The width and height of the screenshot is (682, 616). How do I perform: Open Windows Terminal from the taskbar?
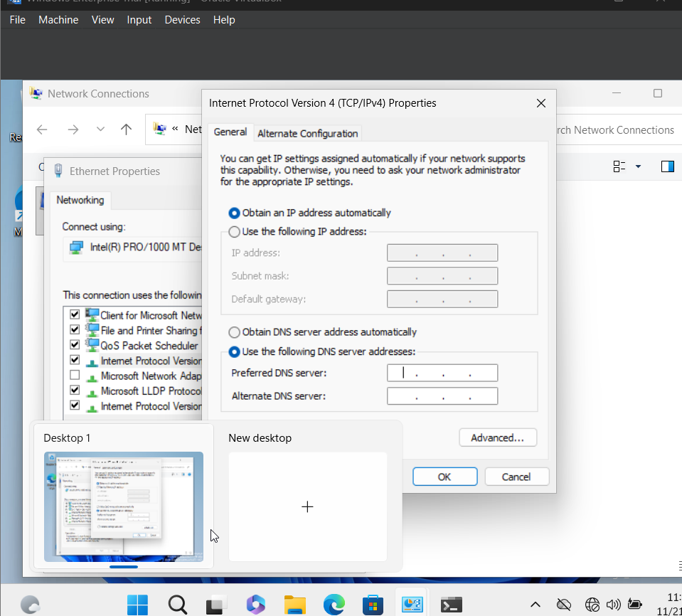coord(451,604)
